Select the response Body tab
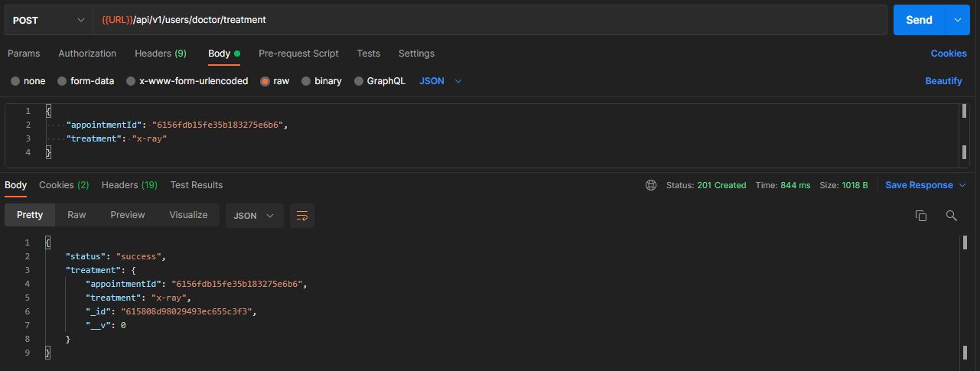This screenshot has width=980, height=371. [x=15, y=185]
